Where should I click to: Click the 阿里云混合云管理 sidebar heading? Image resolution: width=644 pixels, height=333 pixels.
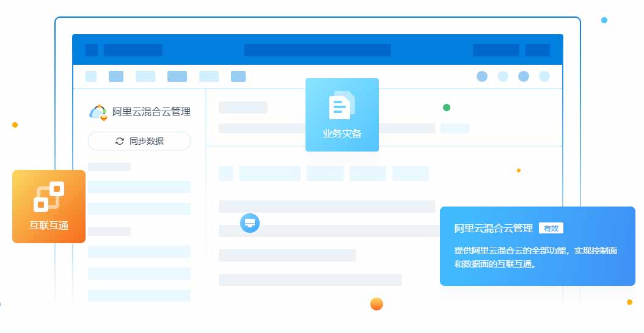152,112
